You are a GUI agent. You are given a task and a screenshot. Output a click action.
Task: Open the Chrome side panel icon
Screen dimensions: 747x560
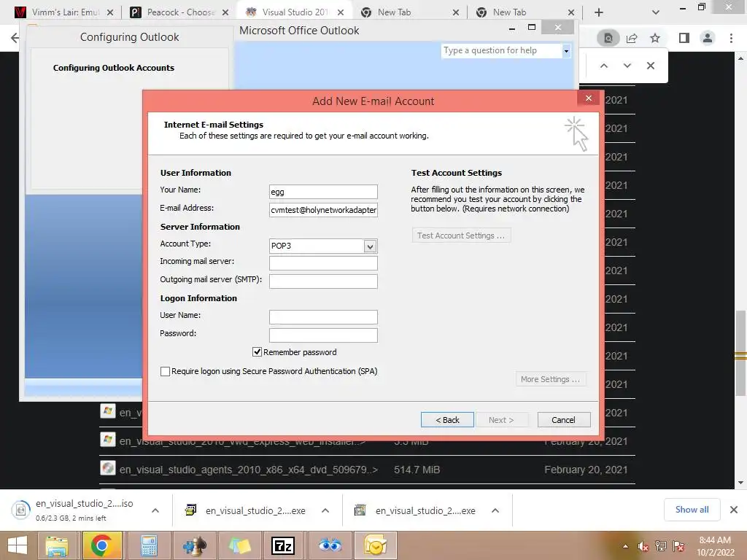[x=684, y=38]
